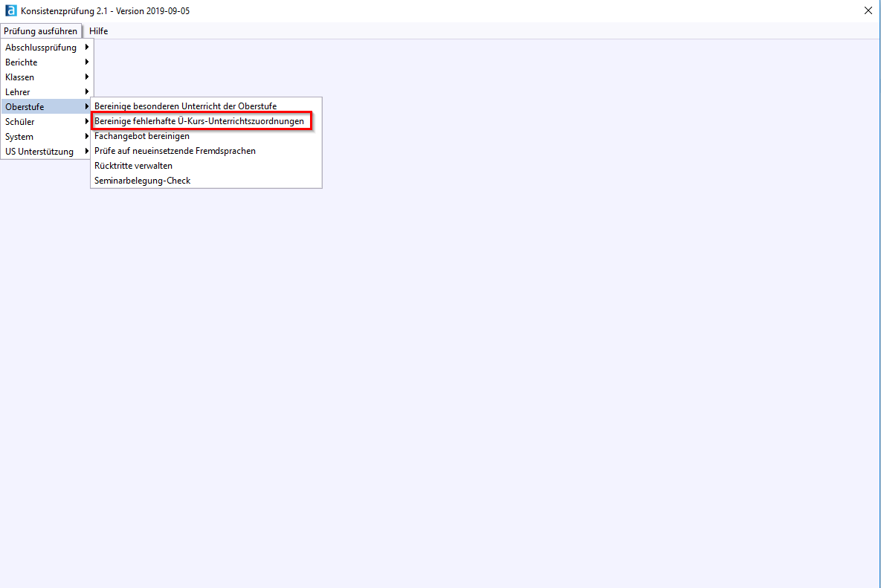Select Schüler menu entry
The width and height of the screenshot is (881, 588).
tap(47, 122)
